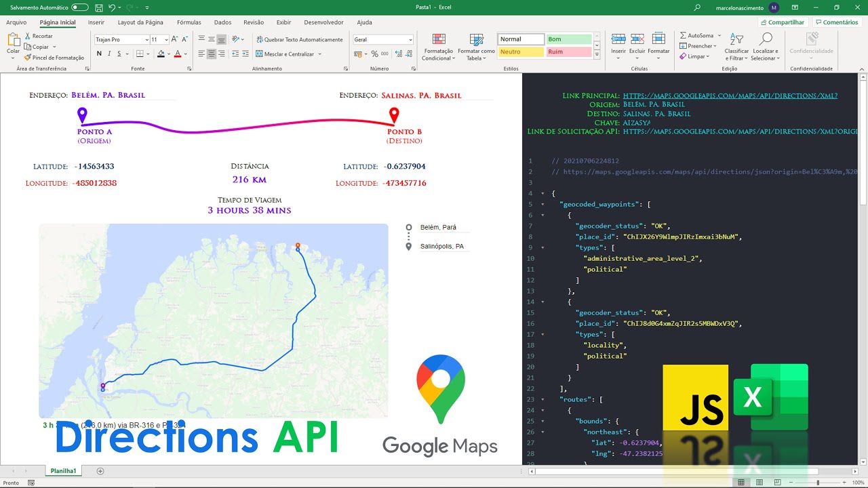868x488 pixels.
Task: Click the Comentários button
Action: [836, 22]
